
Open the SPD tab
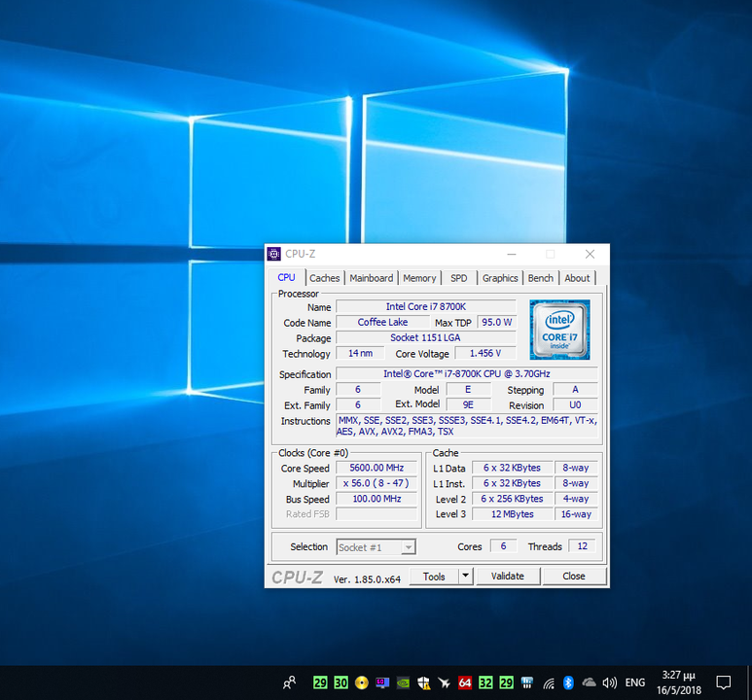coord(459,278)
